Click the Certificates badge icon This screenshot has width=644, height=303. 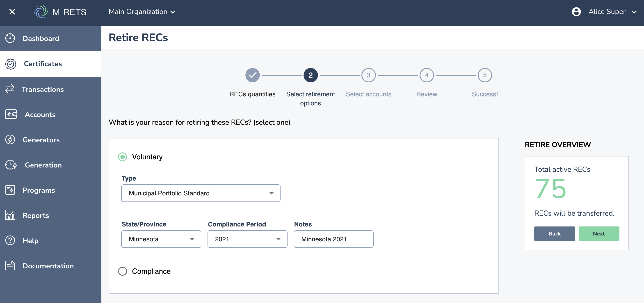coord(11,64)
